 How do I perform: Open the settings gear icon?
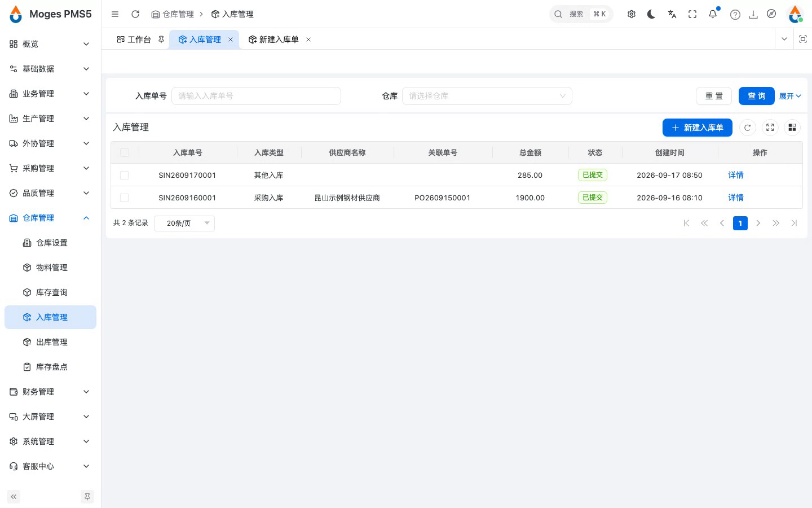coord(632,14)
